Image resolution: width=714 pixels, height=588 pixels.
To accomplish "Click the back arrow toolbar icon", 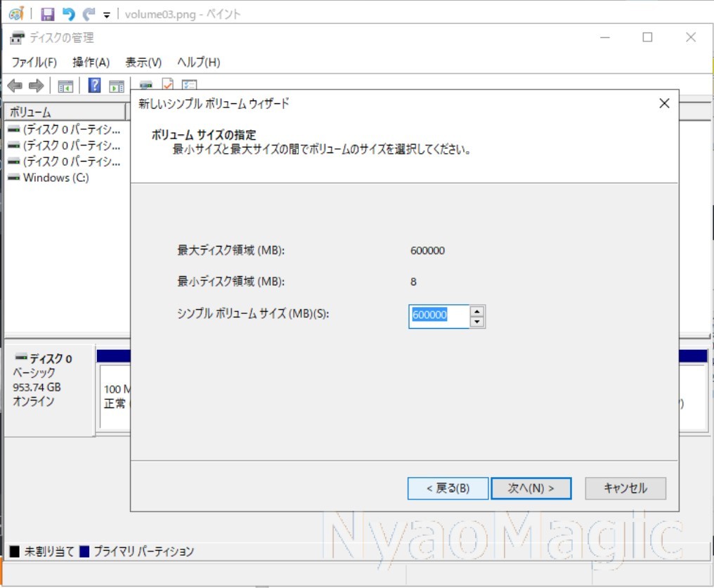I will 15,86.
